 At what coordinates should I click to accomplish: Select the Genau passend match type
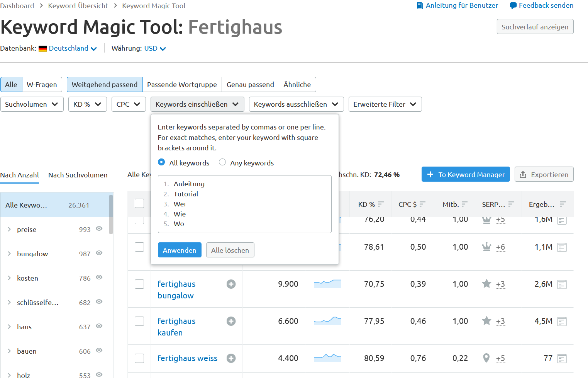[x=250, y=85]
